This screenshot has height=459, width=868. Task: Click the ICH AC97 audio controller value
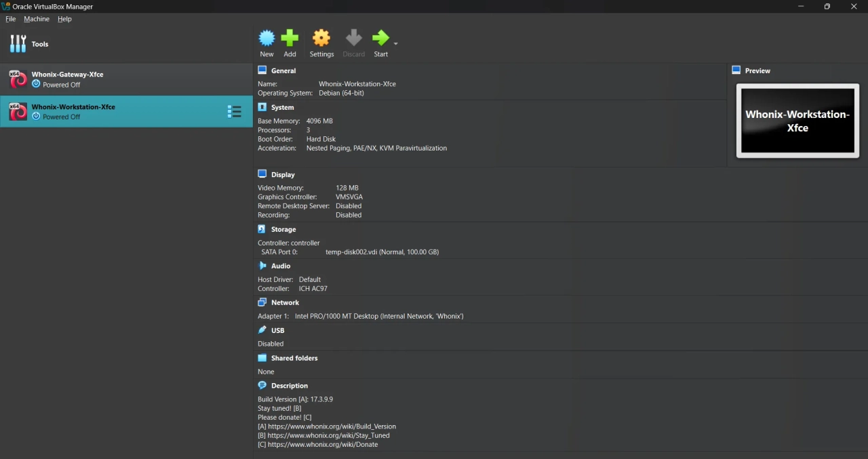click(313, 289)
